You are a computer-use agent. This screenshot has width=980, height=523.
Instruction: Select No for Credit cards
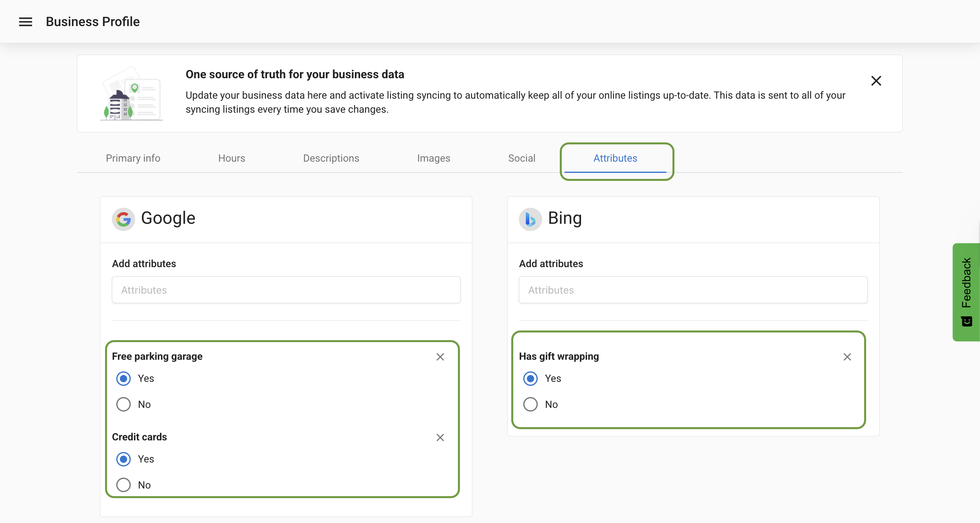123,484
